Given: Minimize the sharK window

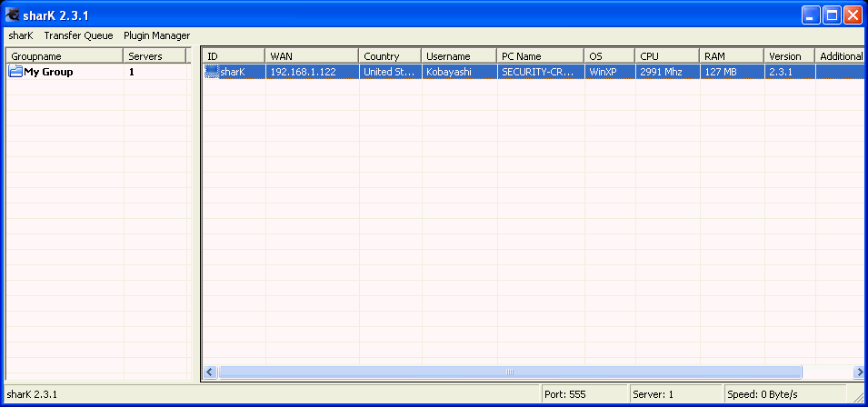Looking at the screenshot, I should [x=811, y=15].
